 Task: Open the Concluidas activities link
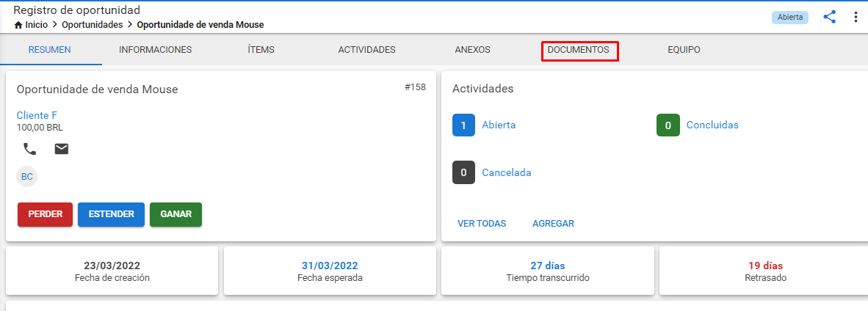tap(712, 125)
